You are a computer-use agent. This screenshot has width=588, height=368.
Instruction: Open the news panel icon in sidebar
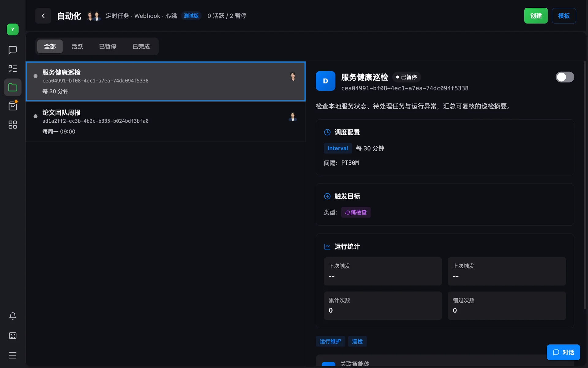coord(13,335)
